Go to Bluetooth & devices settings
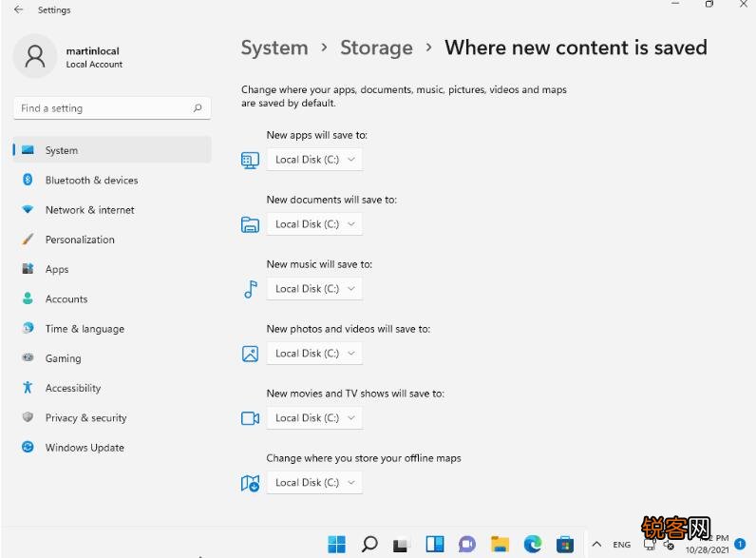Image resolution: width=756 pixels, height=558 pixels. (x=112, y=180)
